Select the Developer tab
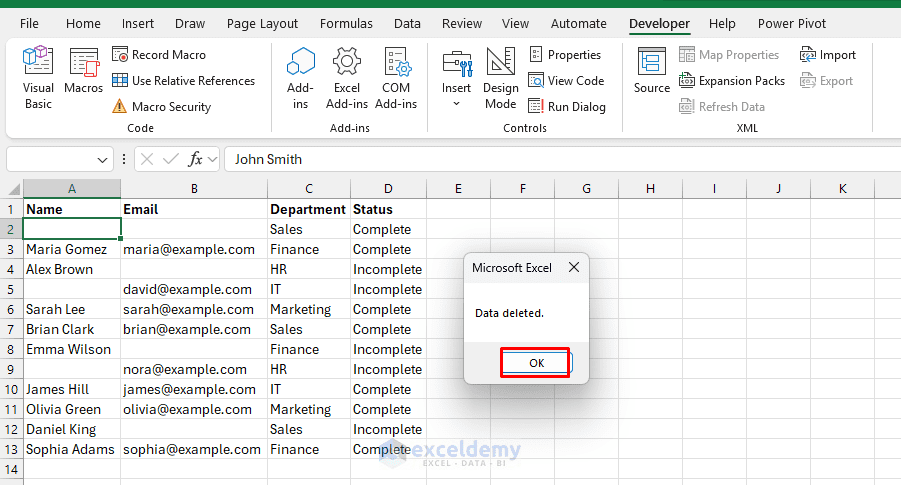The width and height of the screenshot is (901, 485). [x=659, y=24]
